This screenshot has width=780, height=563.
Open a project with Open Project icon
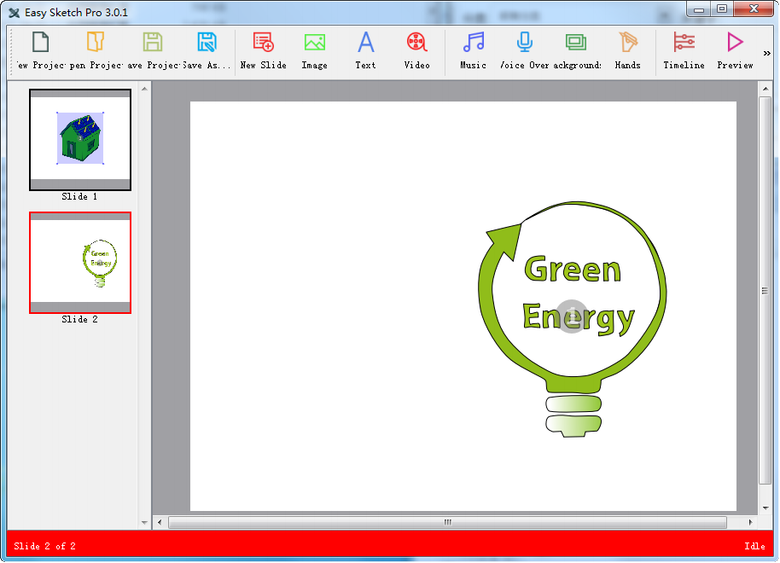point(95,43)
